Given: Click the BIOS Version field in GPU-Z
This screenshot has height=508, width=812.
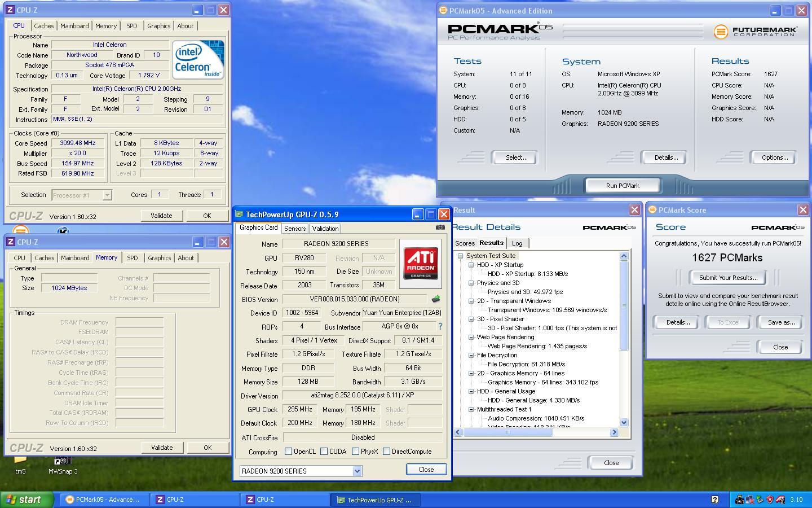Looking at the screenshot, I should (x=354, y=299).
